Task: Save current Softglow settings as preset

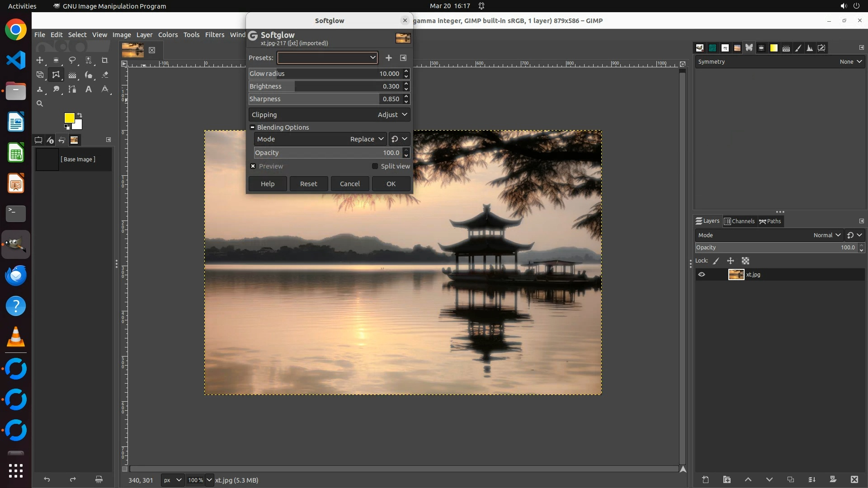Action: (x=388, y=58)
